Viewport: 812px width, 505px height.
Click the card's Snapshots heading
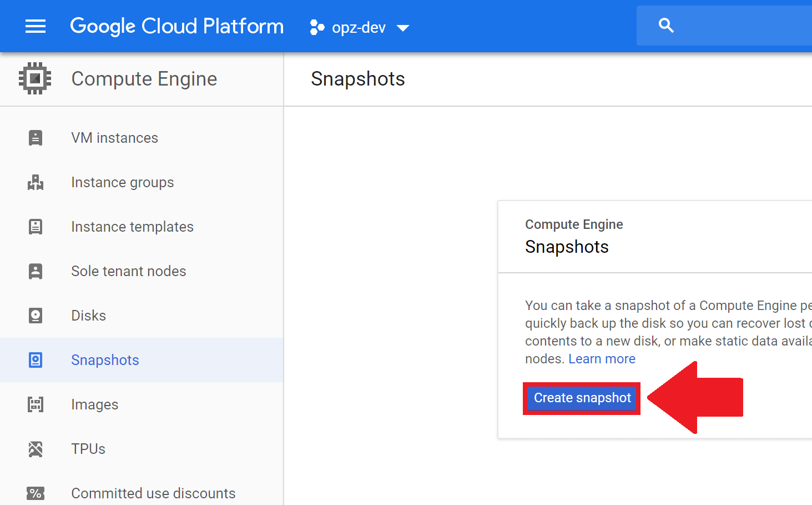[x=567, y=247]
